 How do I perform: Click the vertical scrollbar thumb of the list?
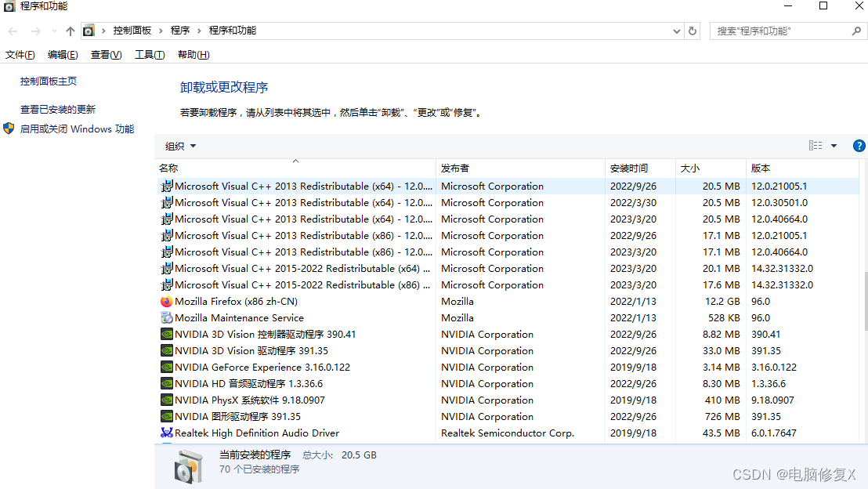865,299
